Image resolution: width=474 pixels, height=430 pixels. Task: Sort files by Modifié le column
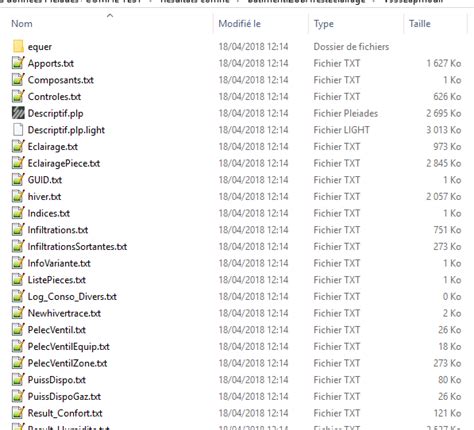[x=239, y=24]
